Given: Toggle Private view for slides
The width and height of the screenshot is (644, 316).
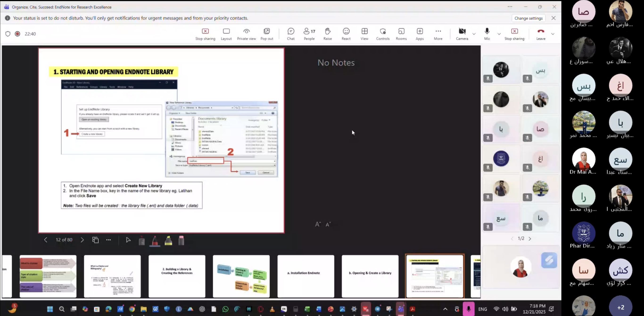Looking at the screenshot, I should click(x=246, y=34).
